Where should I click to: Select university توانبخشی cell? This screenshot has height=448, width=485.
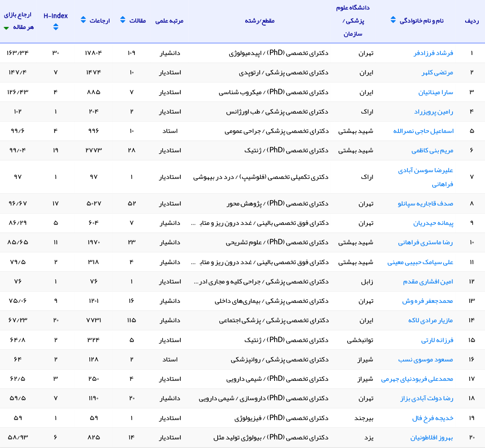click(360, 340)
